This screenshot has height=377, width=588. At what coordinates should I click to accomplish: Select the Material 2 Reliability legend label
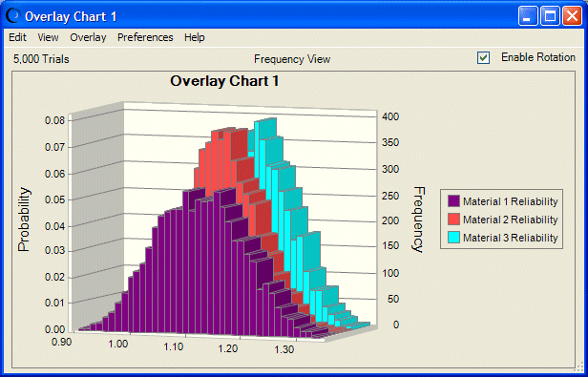511,220
